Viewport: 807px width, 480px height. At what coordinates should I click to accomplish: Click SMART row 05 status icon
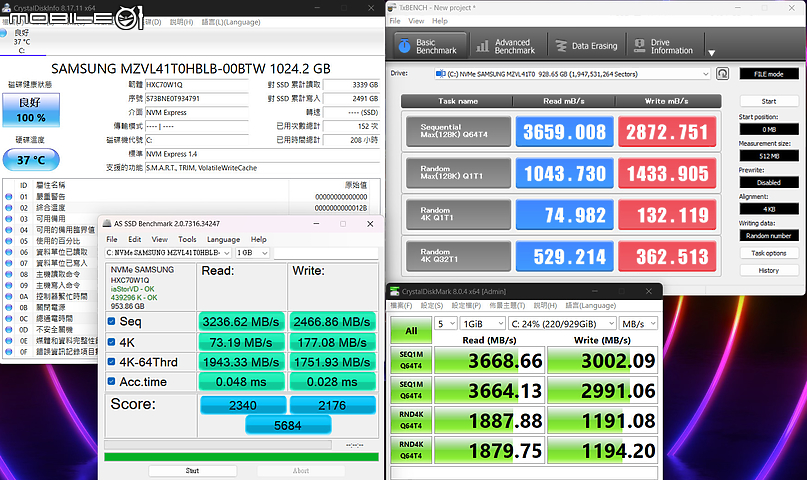(x=9, y=241)
